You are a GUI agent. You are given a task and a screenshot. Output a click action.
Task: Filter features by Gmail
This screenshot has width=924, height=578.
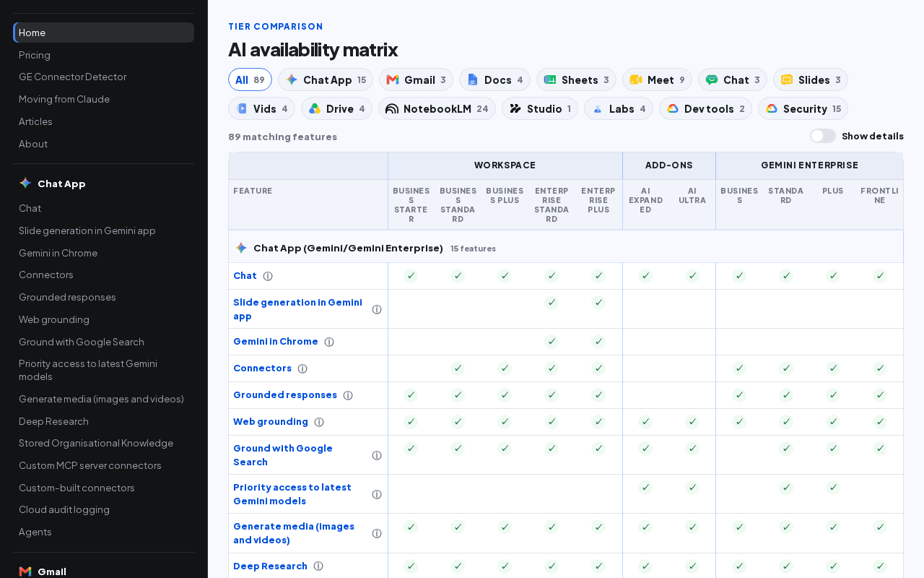click(416, 79)
